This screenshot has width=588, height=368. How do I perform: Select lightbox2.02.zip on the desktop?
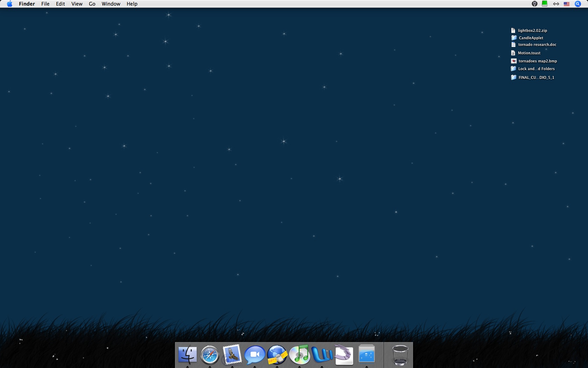coord(529,30)
